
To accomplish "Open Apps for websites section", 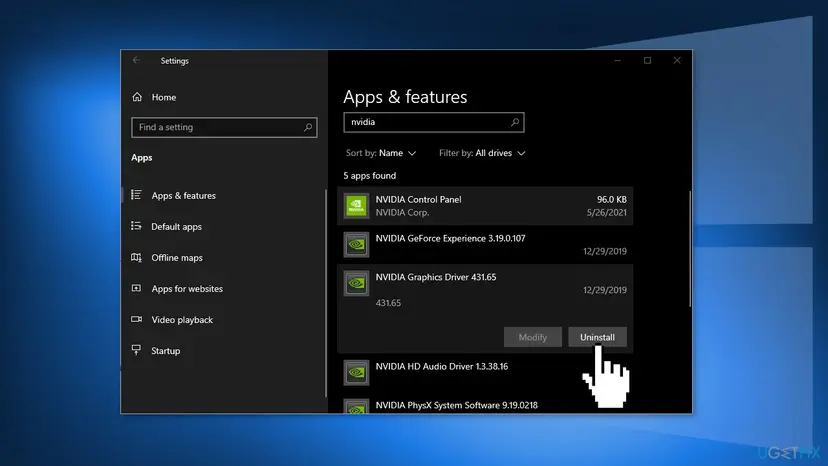I will pyautogui.click(x=187, y=289).
